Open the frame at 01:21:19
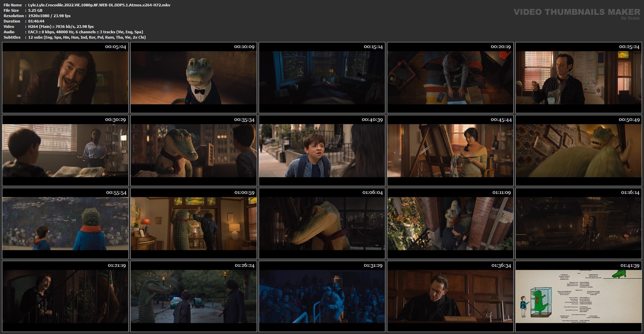The width and height of the screenshot is (644, 334). pos(65,296)
